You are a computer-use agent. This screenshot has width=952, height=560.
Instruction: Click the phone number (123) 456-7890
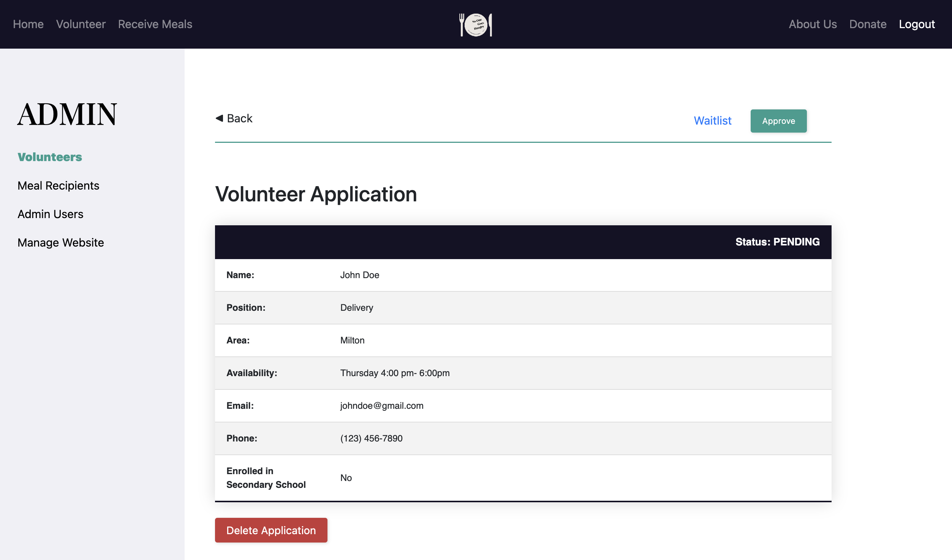(371, 438)
